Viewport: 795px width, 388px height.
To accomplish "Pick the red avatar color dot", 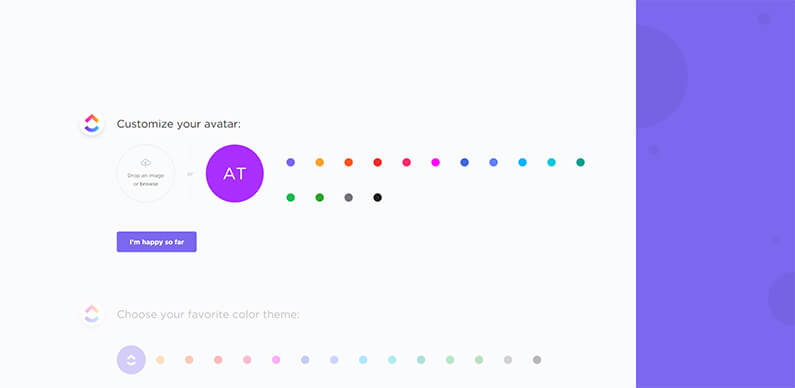I will pyautogui.click(x=377, y=162).
